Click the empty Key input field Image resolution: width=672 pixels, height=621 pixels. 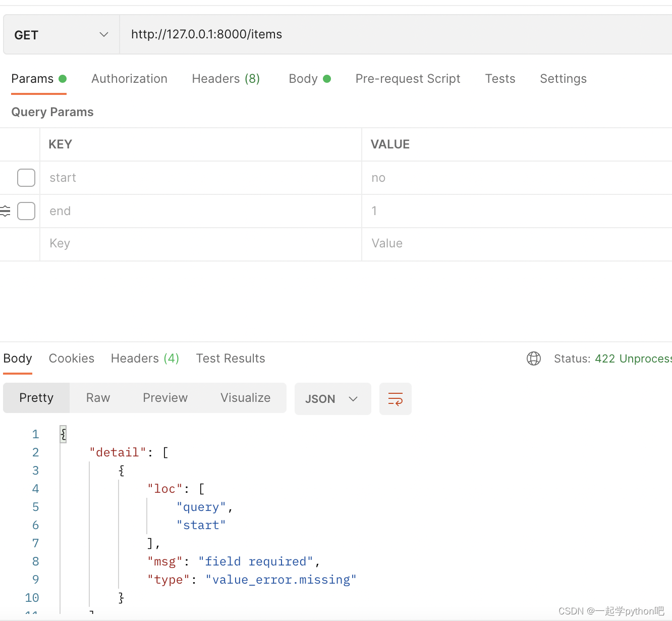click(201, 244)
